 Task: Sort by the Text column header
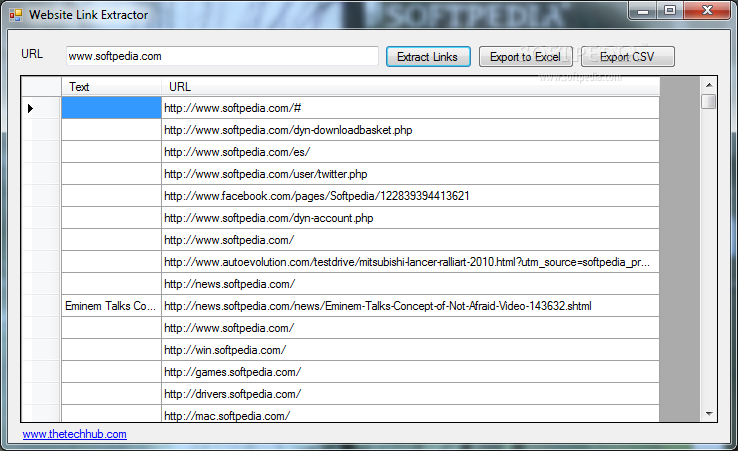click(111, 87)
